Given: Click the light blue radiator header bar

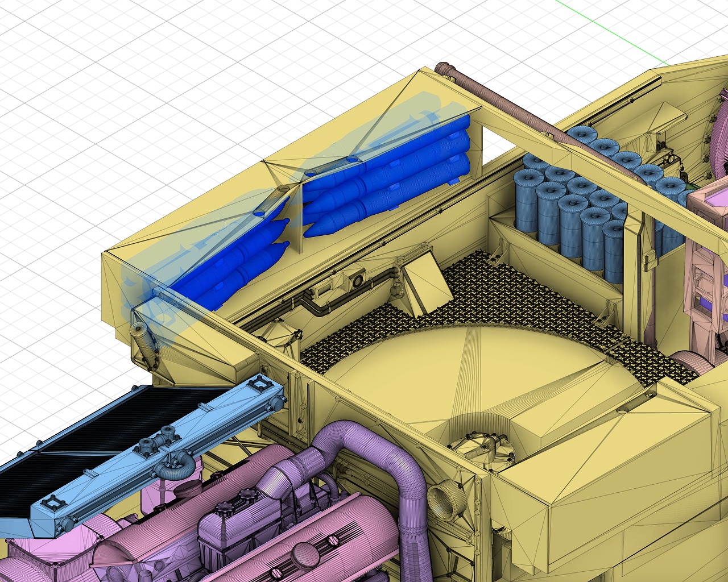Looking at the screenshot, I should (x=171, y=449).
